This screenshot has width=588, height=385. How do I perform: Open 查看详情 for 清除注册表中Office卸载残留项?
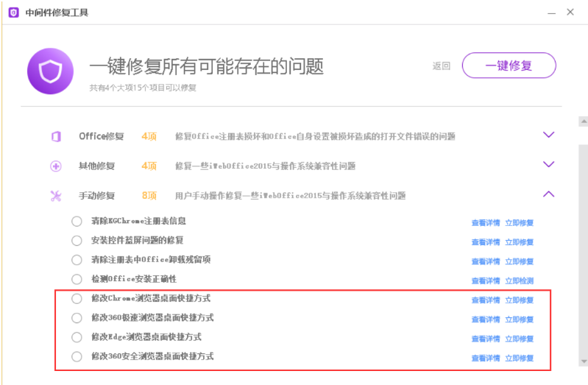(x=486, y=261)
